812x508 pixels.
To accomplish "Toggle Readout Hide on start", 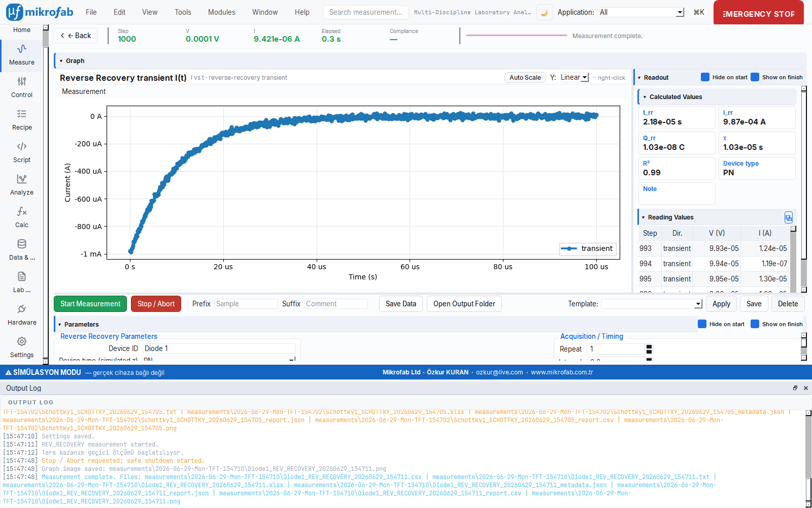I will coord(705,77).
